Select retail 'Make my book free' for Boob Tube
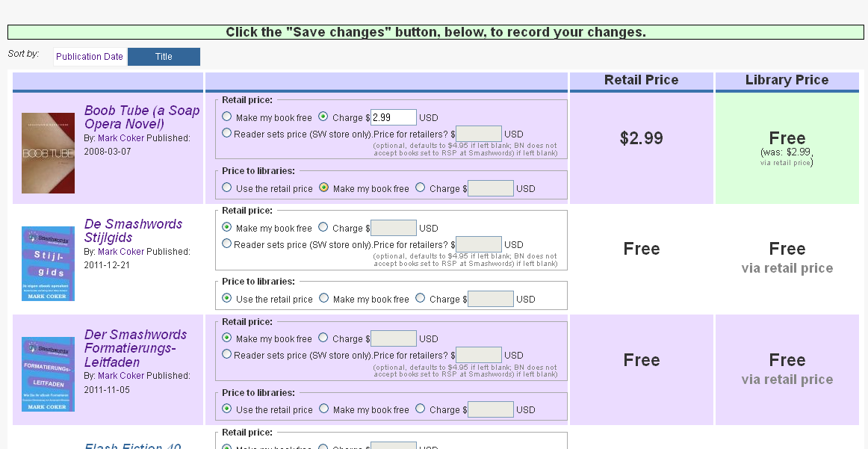 click(x=227, y=117)
